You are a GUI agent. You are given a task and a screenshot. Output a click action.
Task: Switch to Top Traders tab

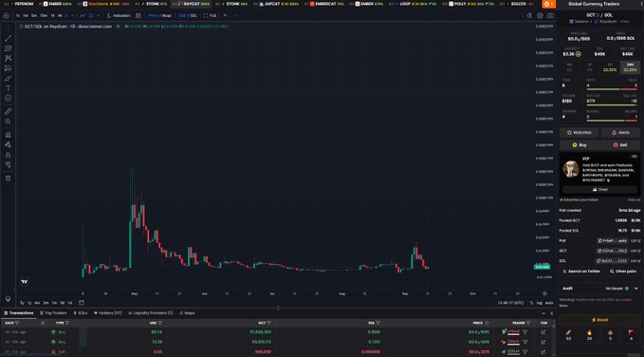click(x=54, y=313)
